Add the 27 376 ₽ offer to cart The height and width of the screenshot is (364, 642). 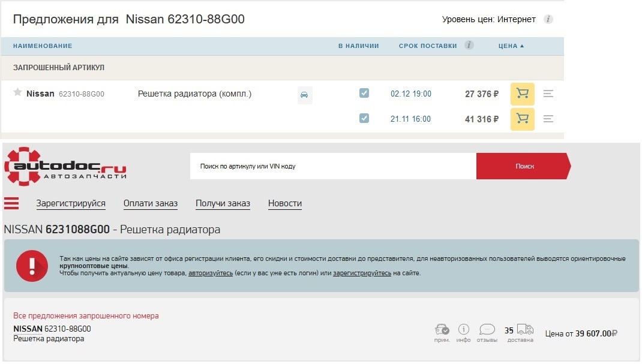pyautogui.click(x=523, y=94)
